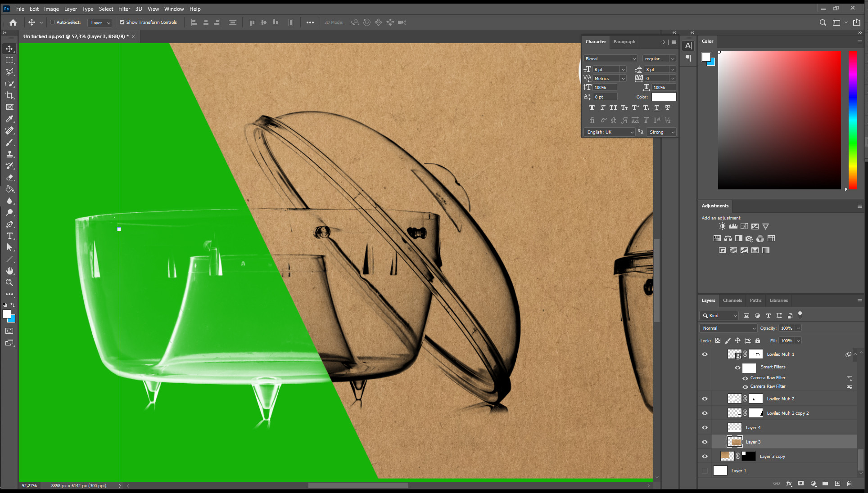
Task: Toggle visibility of Layer 3
Action: pos(706,442)
